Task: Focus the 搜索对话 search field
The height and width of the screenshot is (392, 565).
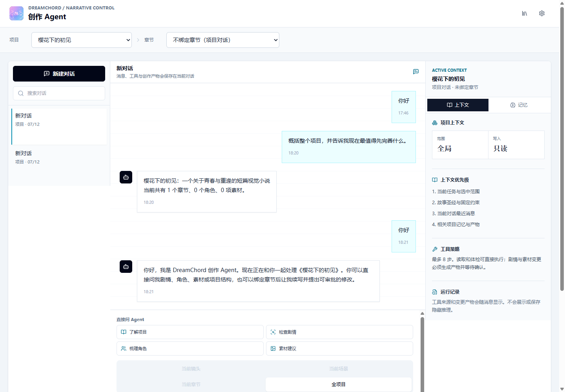Action: coord(59,93)
